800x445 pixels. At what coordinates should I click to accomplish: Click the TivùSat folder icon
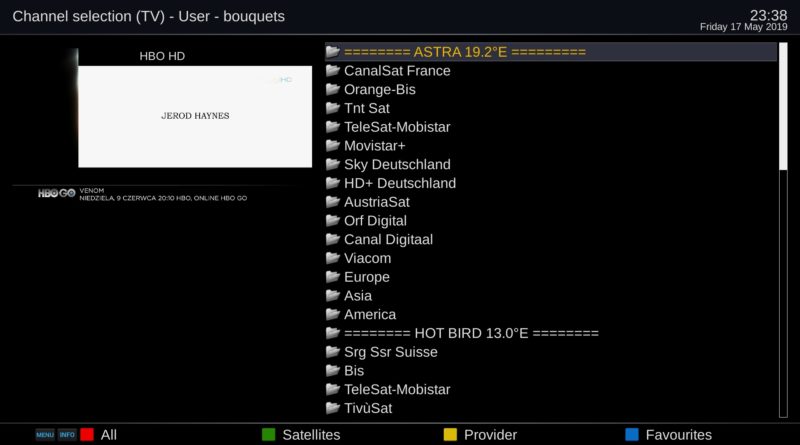(x=333, y=408)
